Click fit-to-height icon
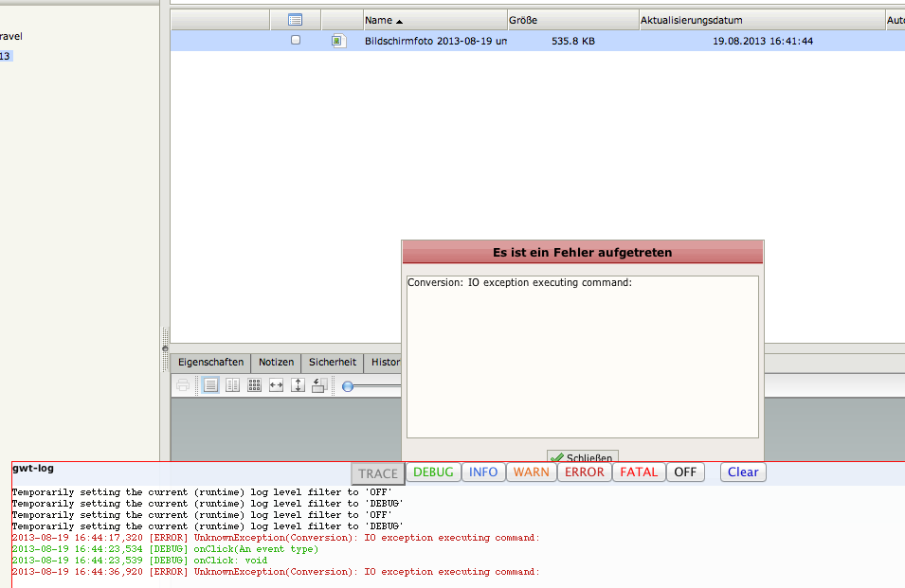Viewport: 905px width, 588px height. pyautogui.click(x=298, y=385)
